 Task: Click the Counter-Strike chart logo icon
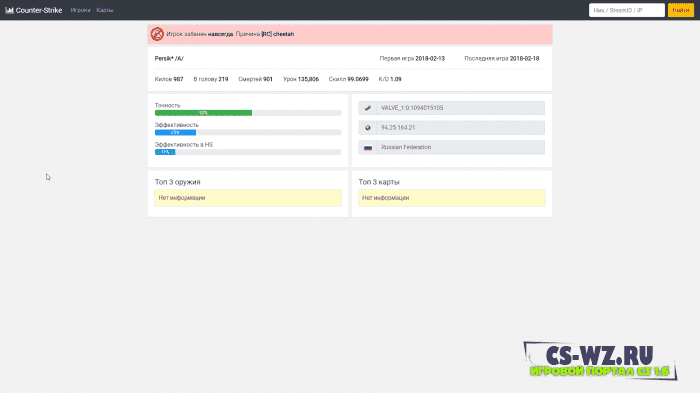pyautogui.click(x=9, y=10)
